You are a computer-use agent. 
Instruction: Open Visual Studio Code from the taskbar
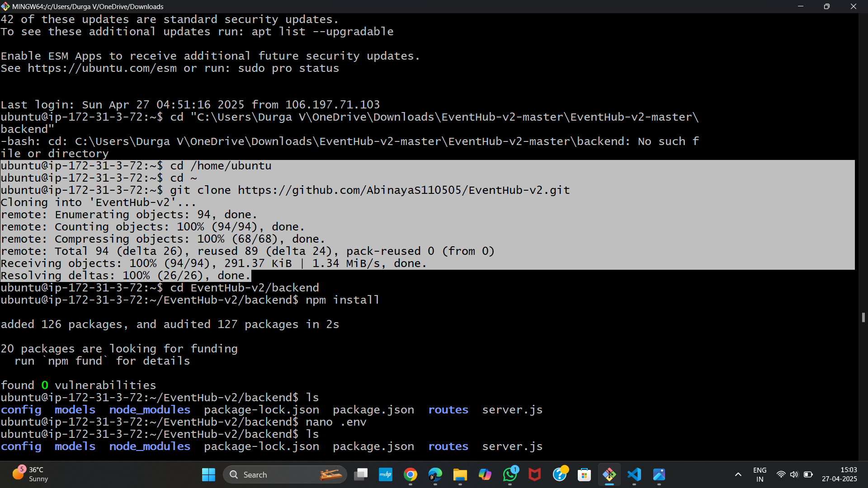634,474
